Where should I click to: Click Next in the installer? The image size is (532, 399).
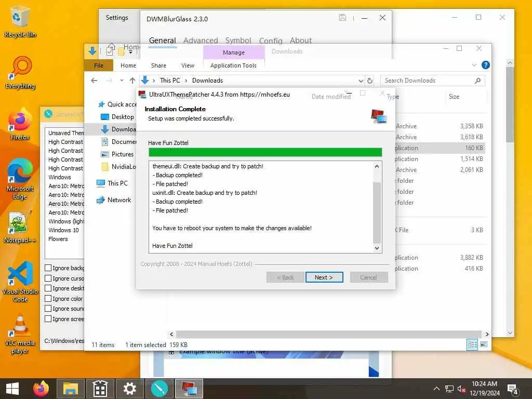324,277
